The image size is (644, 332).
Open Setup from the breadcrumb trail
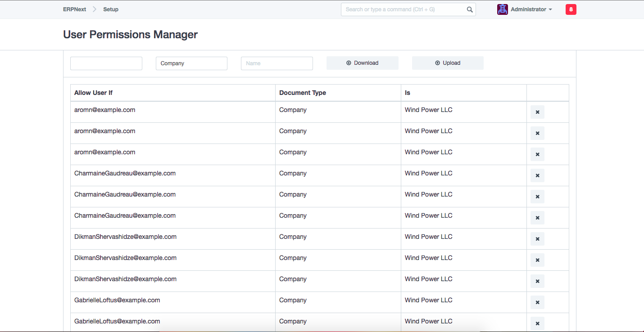pos(111,9)
